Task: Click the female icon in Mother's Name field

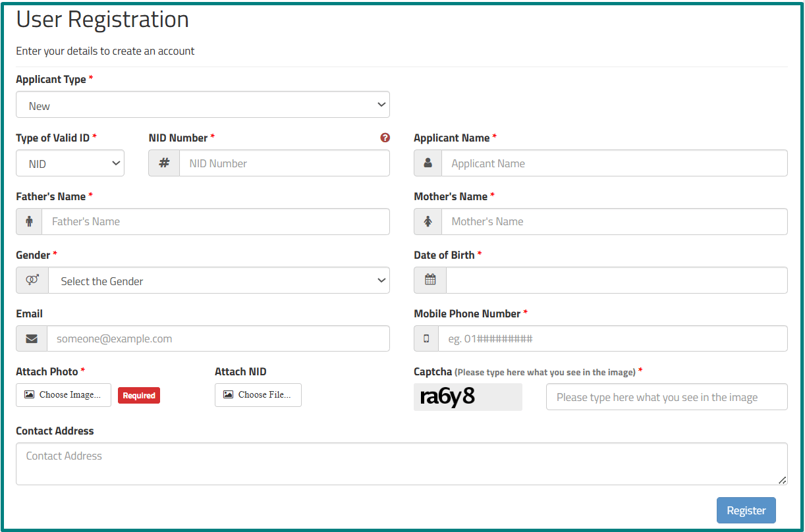Action: [x=427, y=221]
